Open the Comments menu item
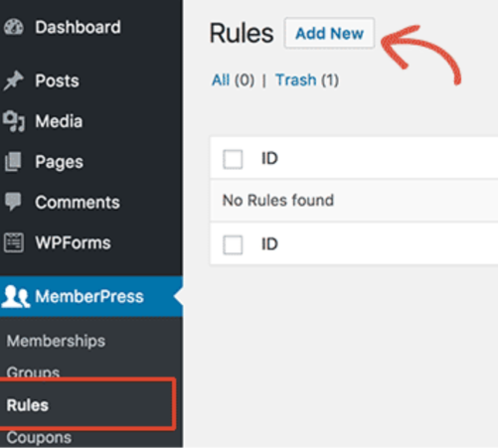Image resolution: width=498 pixels, height=448 pixels. [x=78, y=202]
